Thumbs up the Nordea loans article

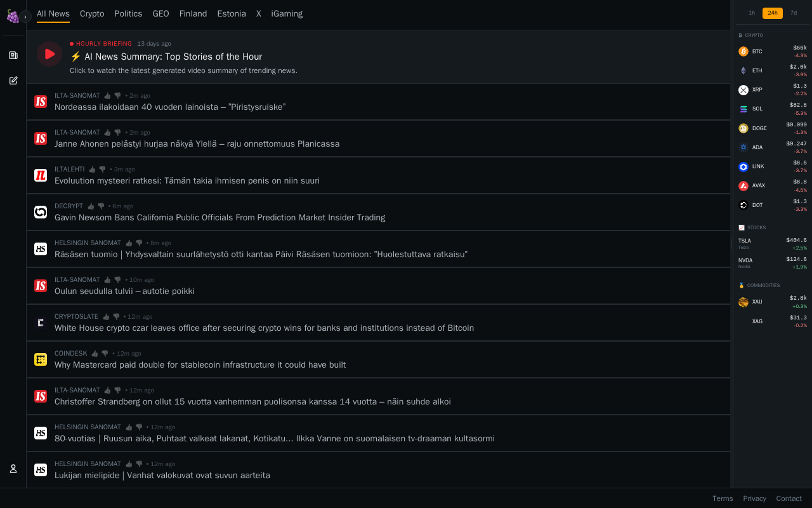[x=107, y=96]
